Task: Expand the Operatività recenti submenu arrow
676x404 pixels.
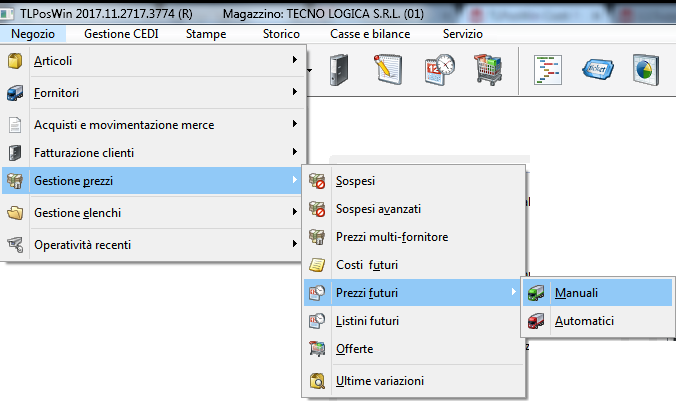Action: click(295, 244)
